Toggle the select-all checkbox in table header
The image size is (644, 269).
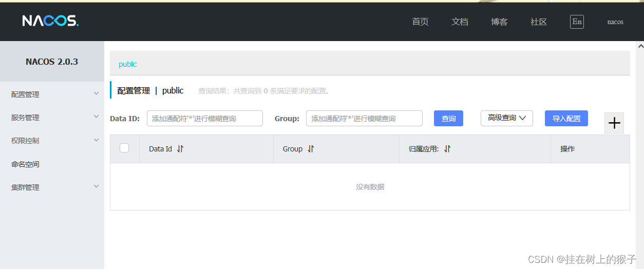click(124, 148)
